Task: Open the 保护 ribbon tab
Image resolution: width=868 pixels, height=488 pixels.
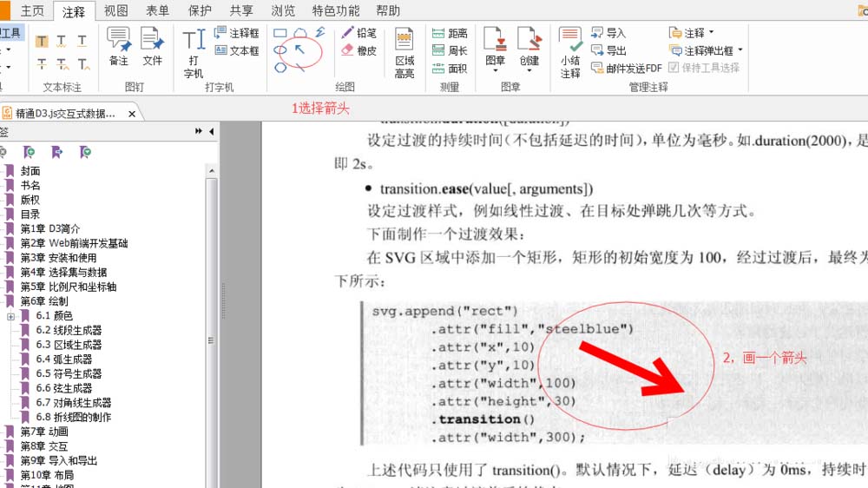Action: pos(200,11)
